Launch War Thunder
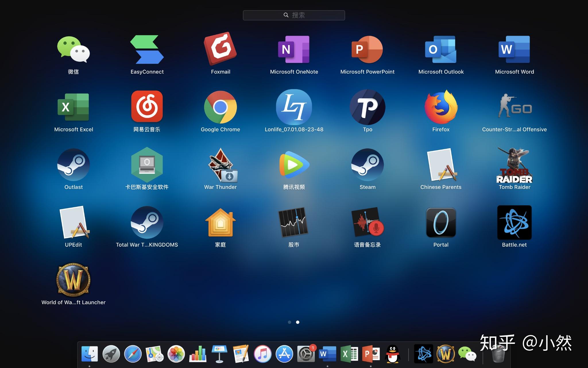The height and width of the screenshot is (368, 588). [x=223, y=165]
